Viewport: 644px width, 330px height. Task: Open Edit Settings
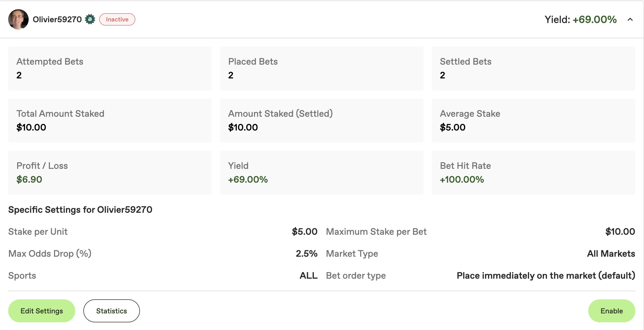[42, 311]
